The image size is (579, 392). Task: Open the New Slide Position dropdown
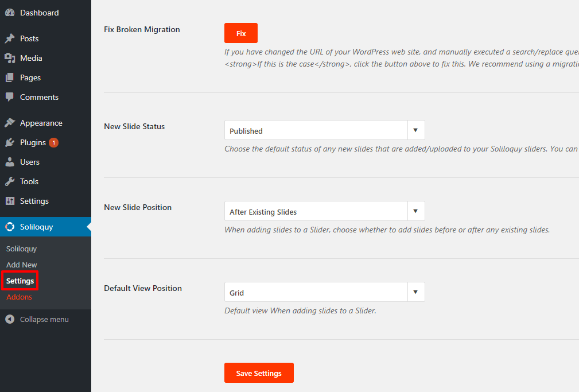pyautogui.click(x=325, y=211)
